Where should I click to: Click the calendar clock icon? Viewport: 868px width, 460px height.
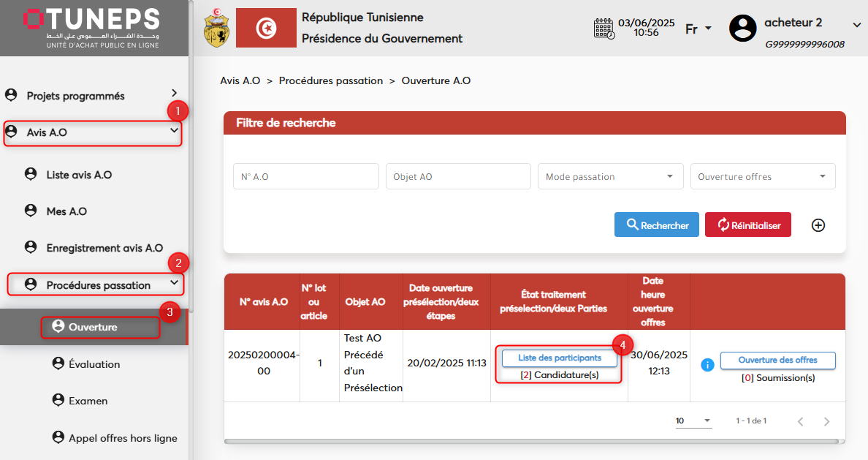(x=604, y=29)
